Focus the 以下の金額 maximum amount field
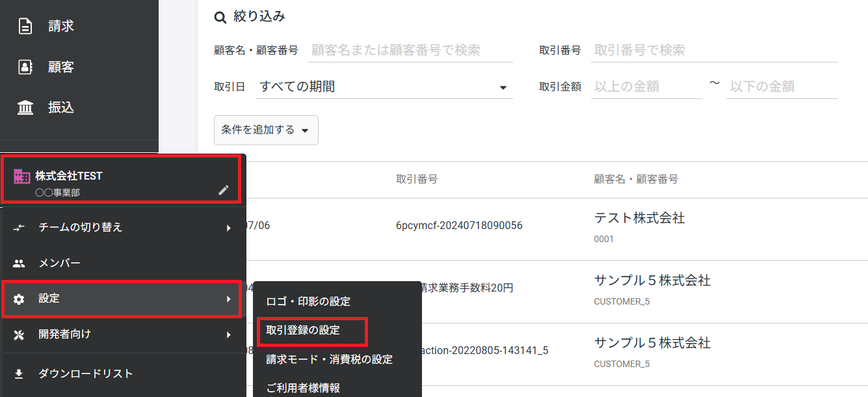868x397 pixels. pos(782,87)
